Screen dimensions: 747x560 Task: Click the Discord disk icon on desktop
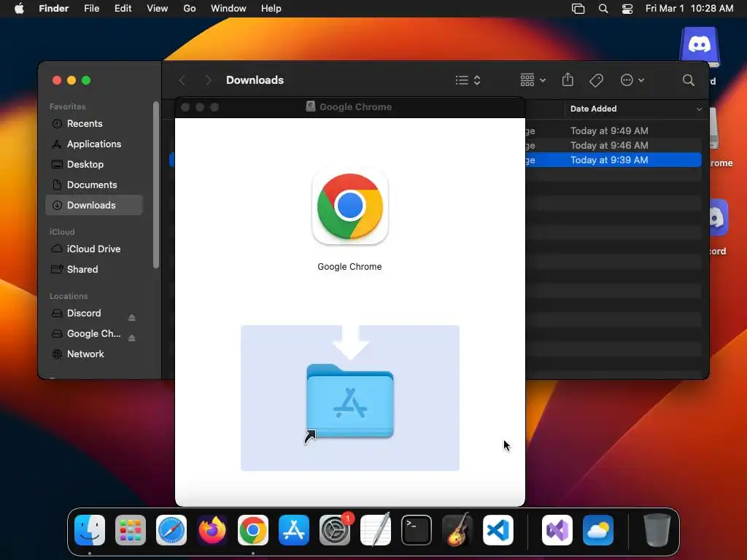pyautogui.click(x=700, y=47)
